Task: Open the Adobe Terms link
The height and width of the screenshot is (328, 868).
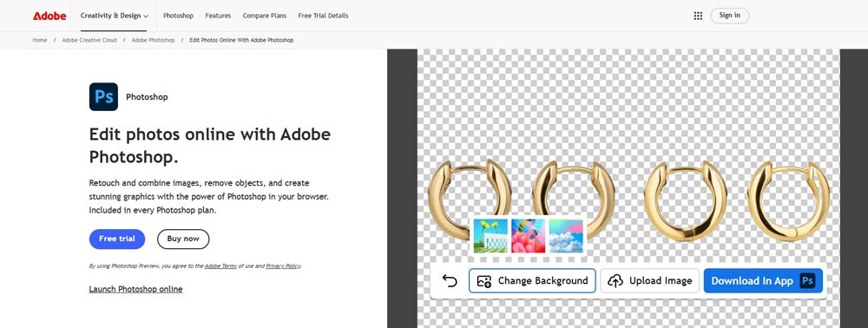Action: [220, 266]
